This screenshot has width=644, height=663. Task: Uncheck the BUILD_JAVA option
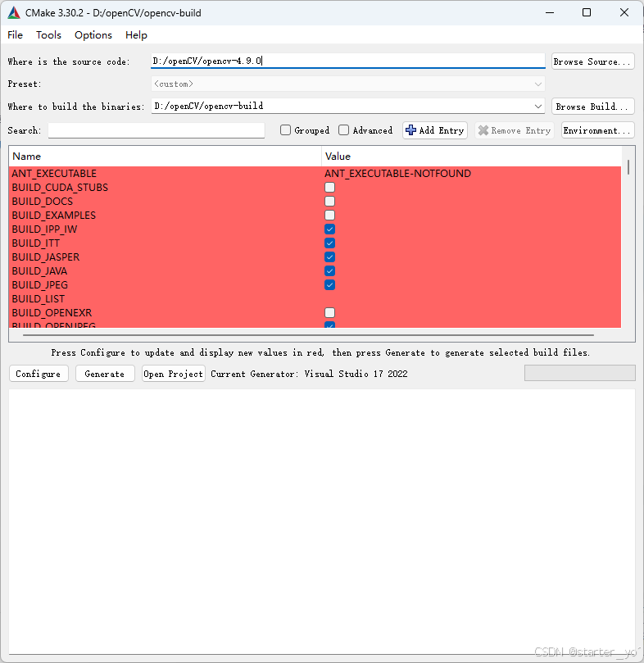pos(330,271)
